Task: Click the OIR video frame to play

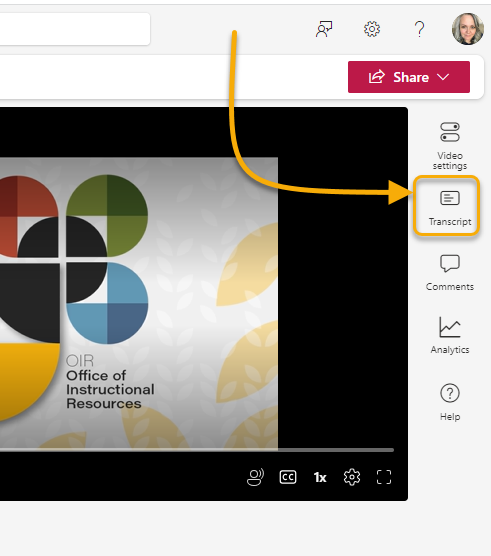Action: click(x=139, y=303)
